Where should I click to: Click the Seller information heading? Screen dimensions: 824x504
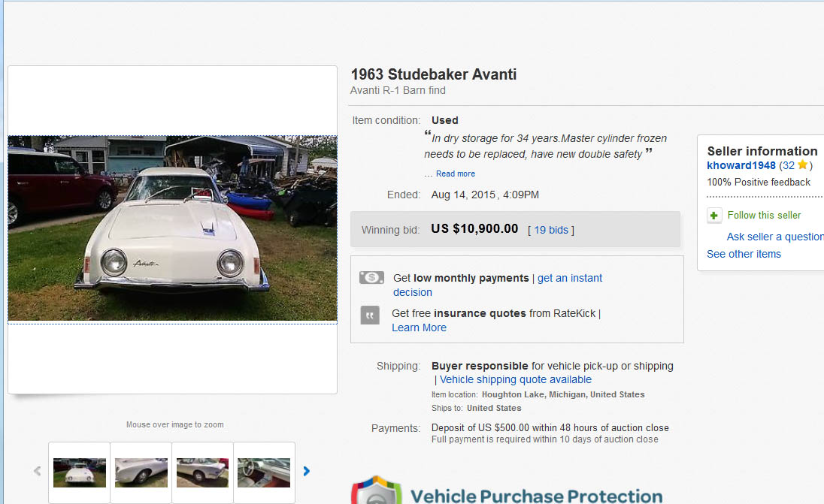(x=762, y=151)
